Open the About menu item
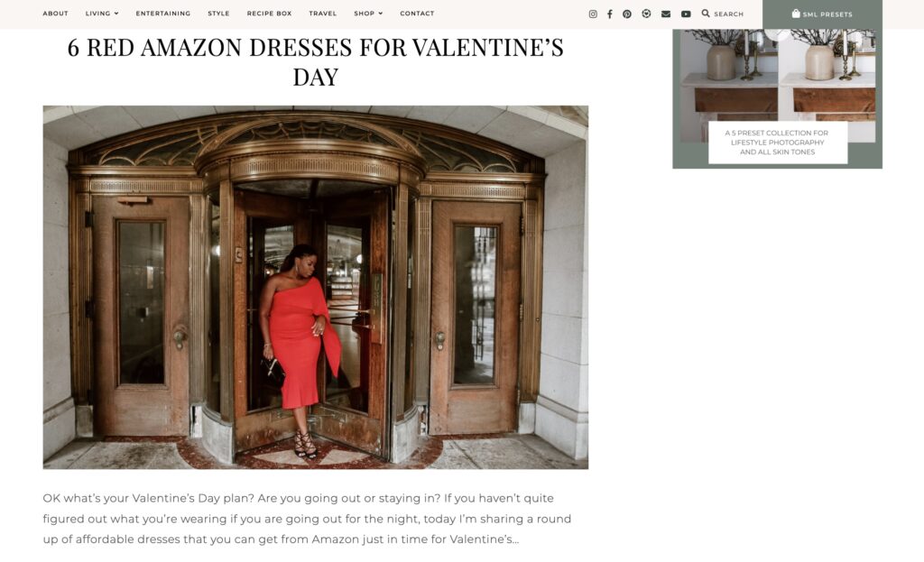Image resolution: width=924 pixels, height=562 pixels. pos(55,14)
